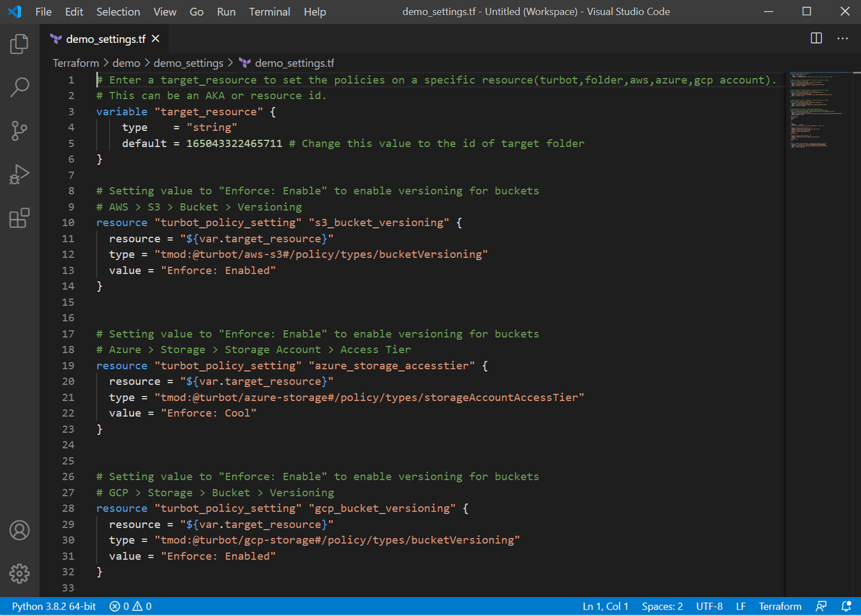Click the "string" type value on line 4
The image size is (861, 616).
(x=212, y=127)
